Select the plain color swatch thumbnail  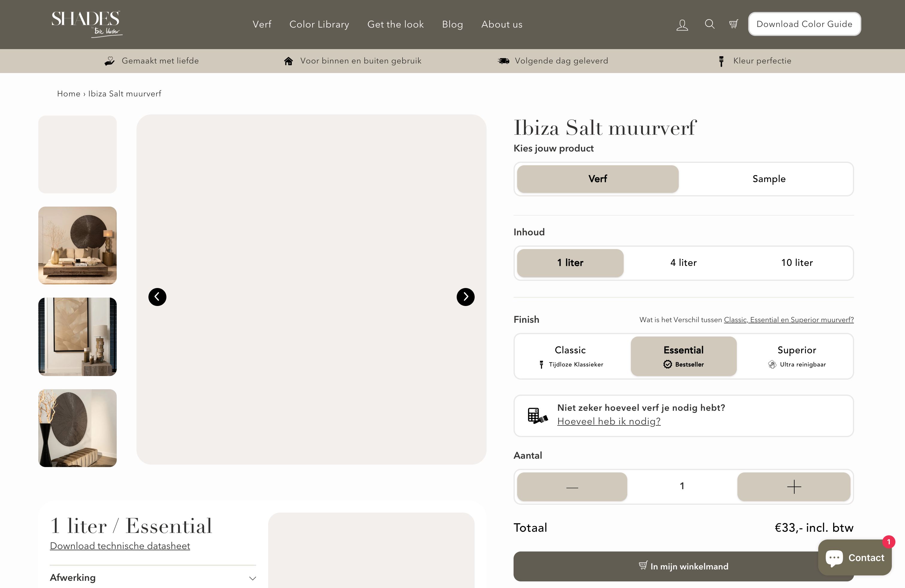[x=78, y=154]
